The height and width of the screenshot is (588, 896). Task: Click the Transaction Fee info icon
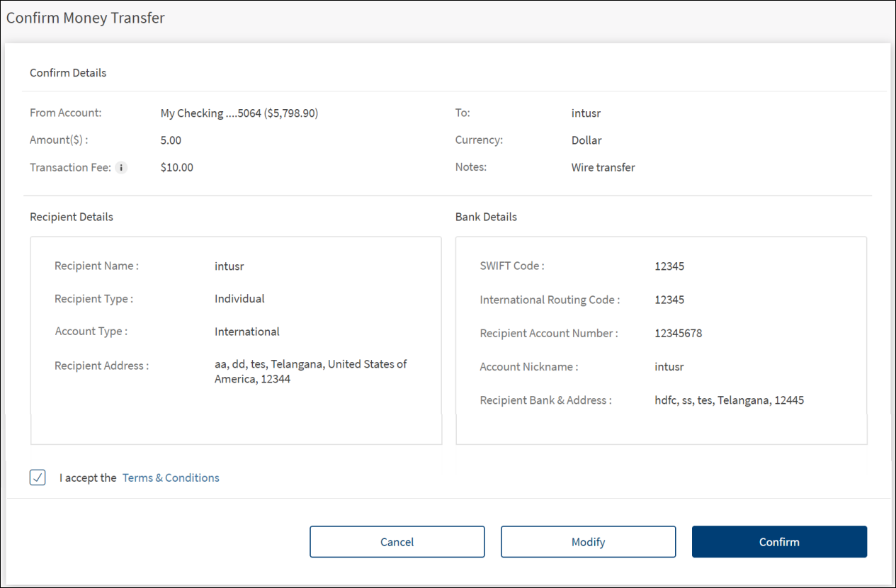tap(121, 168)
